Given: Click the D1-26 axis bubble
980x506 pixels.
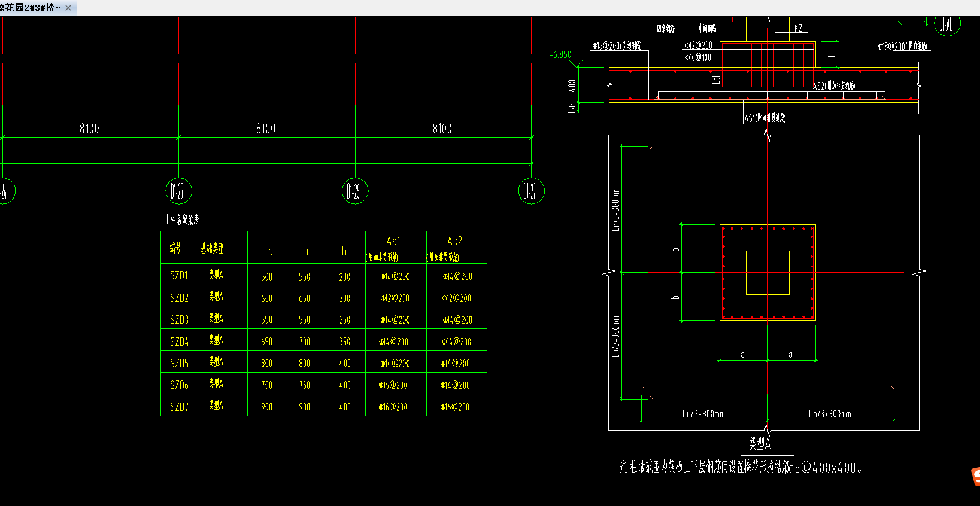Looking at the screenshot, I should coord(355,191).
